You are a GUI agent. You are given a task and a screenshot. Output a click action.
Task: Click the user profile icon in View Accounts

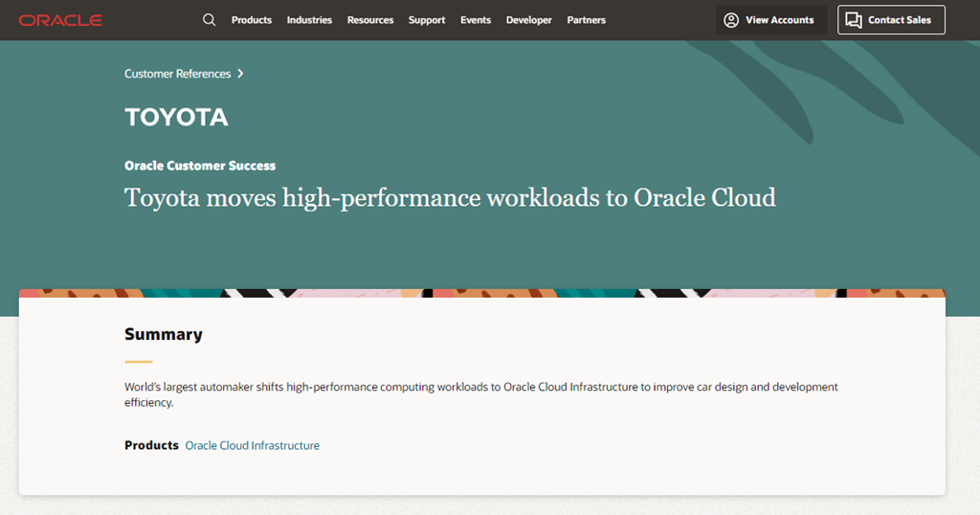click(731, 20)
